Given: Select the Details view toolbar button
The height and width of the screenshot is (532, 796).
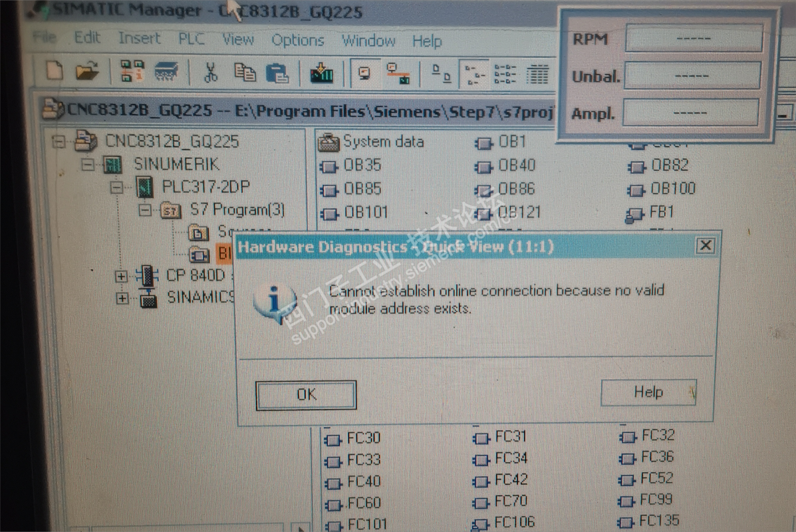Looking at the screenshot, I should click(x=537, y=75).
